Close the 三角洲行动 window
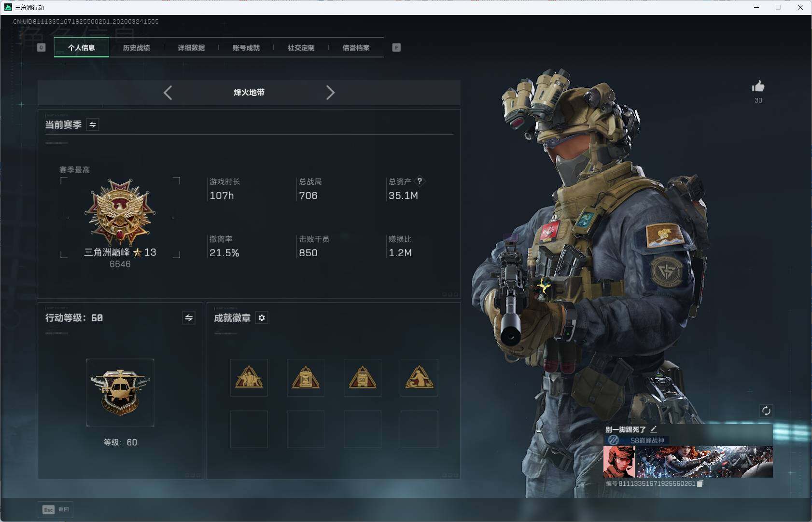The width and height of the screenshot is (812, 522). pos(800,7)
